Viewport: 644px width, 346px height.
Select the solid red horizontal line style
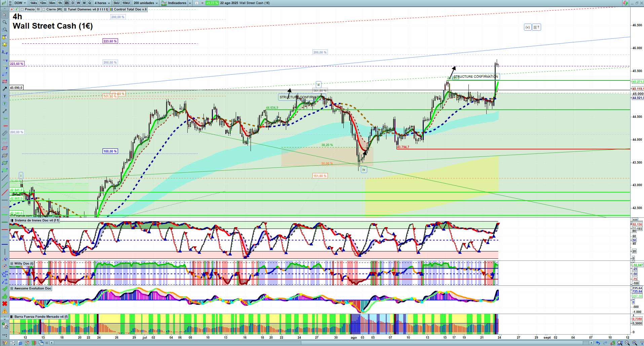pyautogui.click(x=5, y=230)
